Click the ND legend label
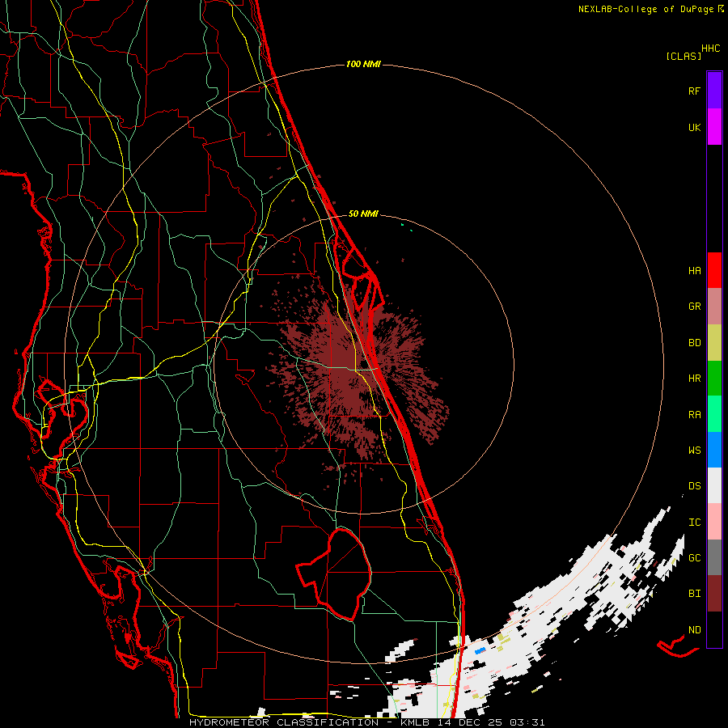Viewport: 728px width, 728px height. coord(694,630)
